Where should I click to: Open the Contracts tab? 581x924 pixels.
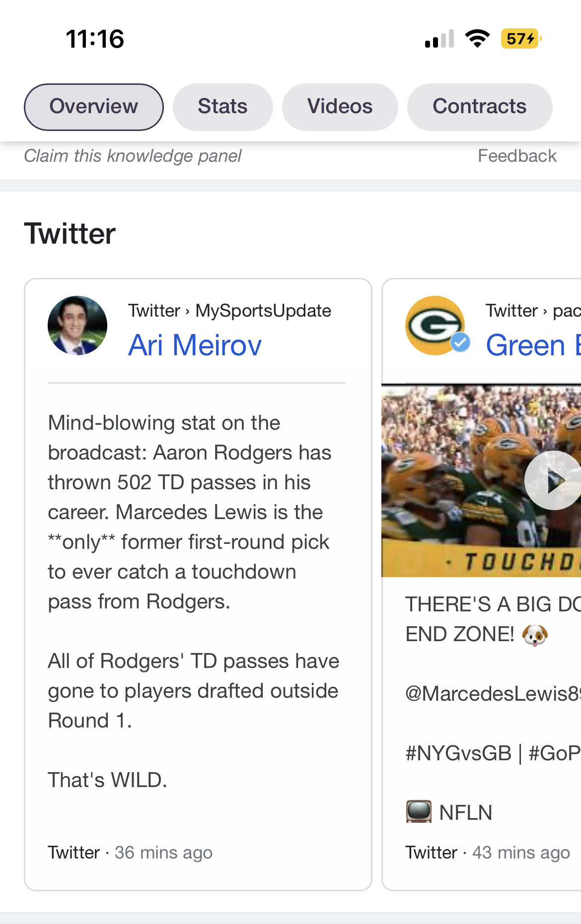pos(479,107)
